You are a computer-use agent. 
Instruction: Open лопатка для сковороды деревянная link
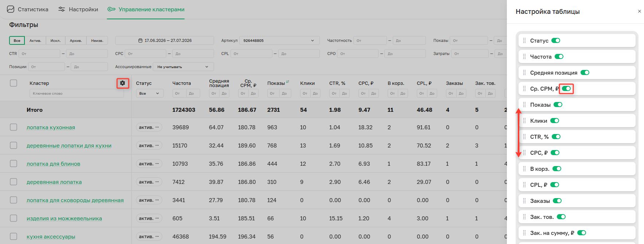(75, 200)
